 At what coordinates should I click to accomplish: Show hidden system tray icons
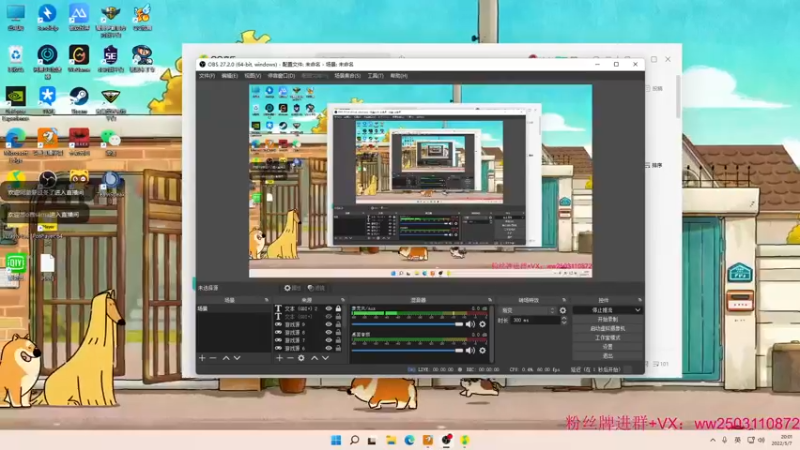(x=712, y=440)
